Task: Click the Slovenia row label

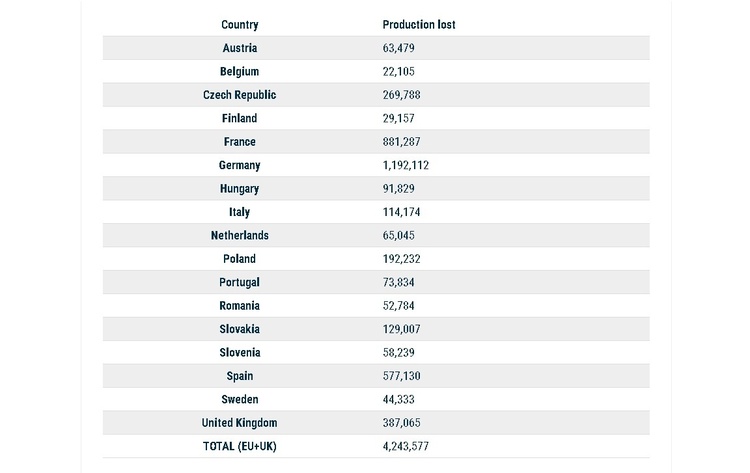Action: tap(240, 352)
